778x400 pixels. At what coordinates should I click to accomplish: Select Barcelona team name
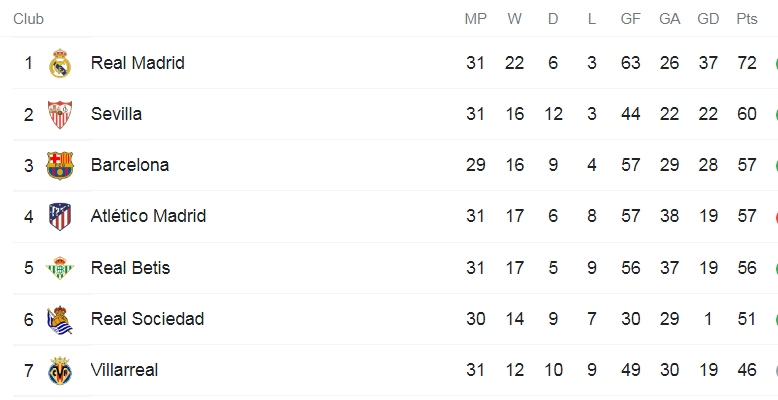(x=130, y=165)
